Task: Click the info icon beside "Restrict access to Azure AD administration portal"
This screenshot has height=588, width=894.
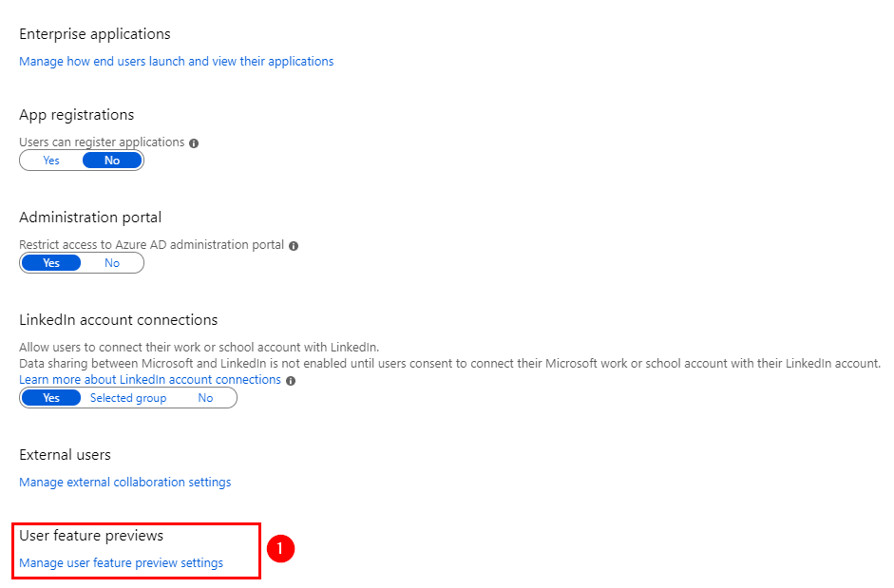Action: [x=295, y=245]
